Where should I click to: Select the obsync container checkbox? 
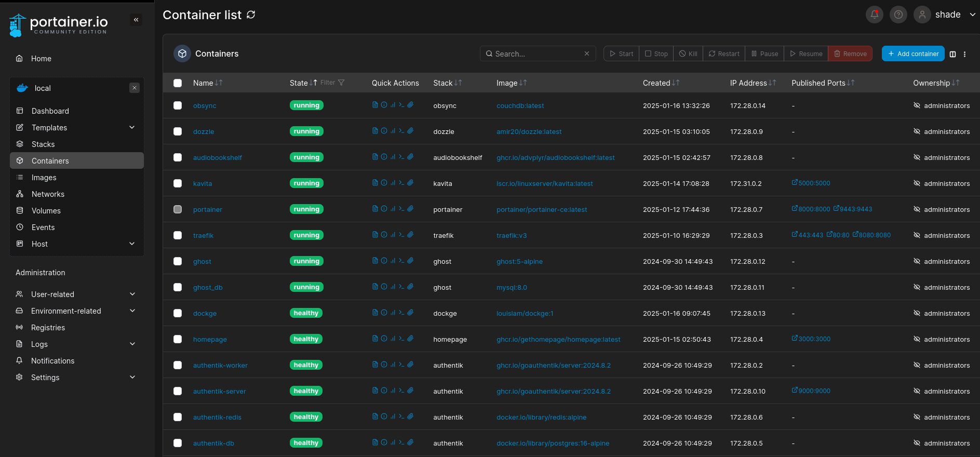pos(178,105)
